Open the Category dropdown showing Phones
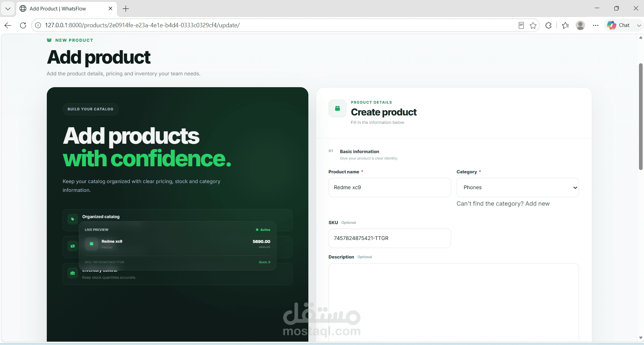 coord(517,187)
